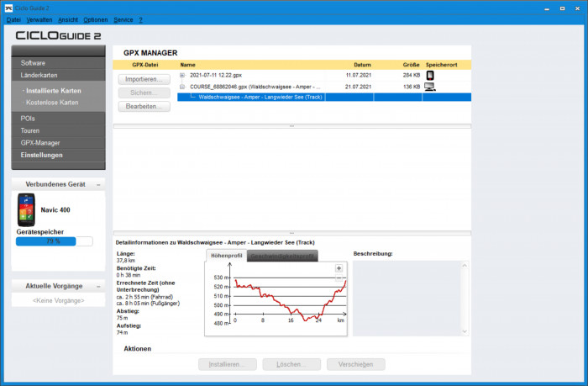
Task: Open Einstellungen in the sidebar
Action: 41,155
